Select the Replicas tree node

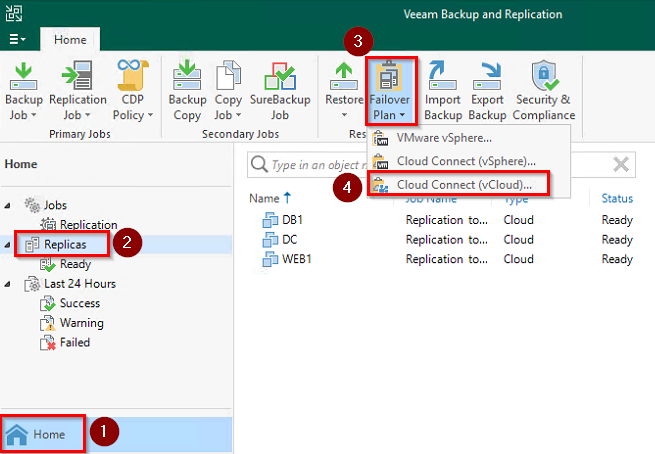tap(65, 244)
